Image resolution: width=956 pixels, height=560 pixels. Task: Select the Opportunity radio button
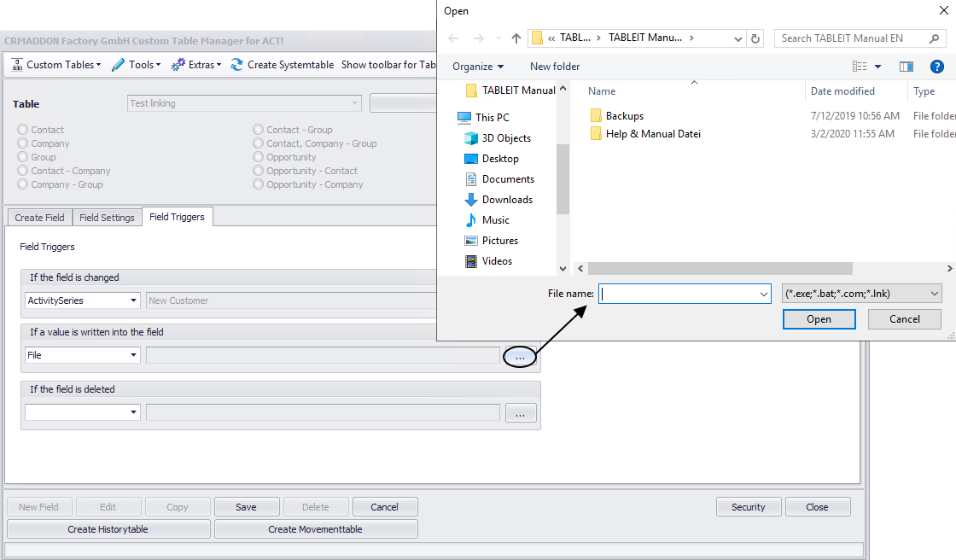tap(258, 156)
